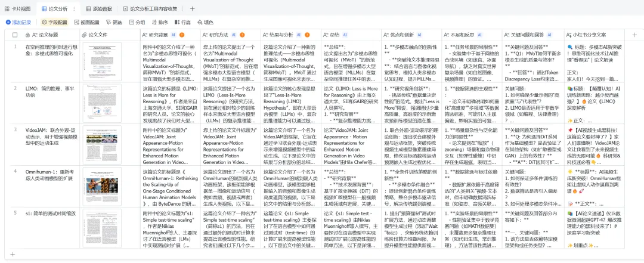Select the title cell Omnihuman-1: 重新考虑人类动画模型的扩展

pyautogui.click(x=50, y=187)
